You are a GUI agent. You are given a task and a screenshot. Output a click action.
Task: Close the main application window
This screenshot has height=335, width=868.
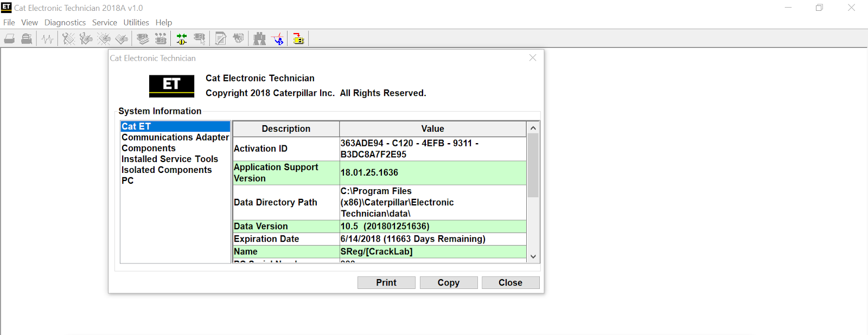pos(851,8)
